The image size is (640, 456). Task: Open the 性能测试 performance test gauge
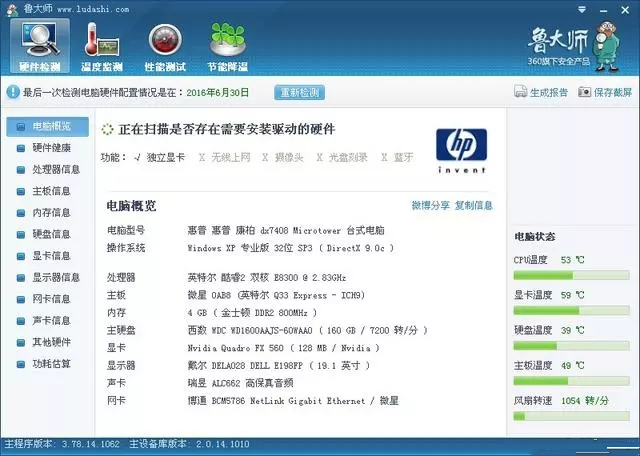[165, 46]
